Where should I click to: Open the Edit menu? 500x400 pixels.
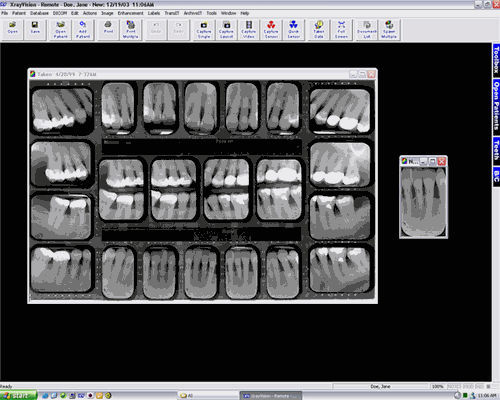pos(75,13)
